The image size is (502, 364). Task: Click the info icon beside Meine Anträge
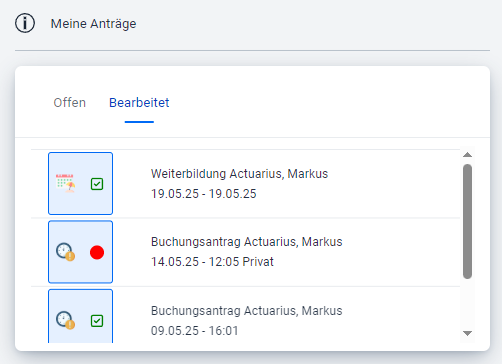[x=25, y=23]
